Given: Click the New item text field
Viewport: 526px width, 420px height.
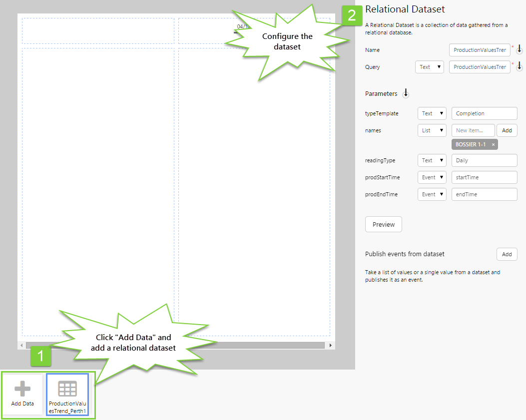Looking at the screenshot, I should point(473,130).
